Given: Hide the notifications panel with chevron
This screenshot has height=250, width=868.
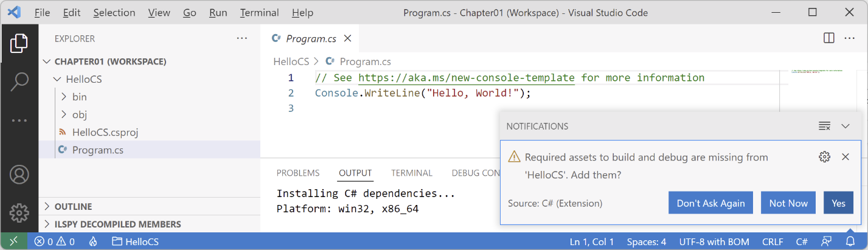Looking at the screenshot, I should (x=845, y=126).
